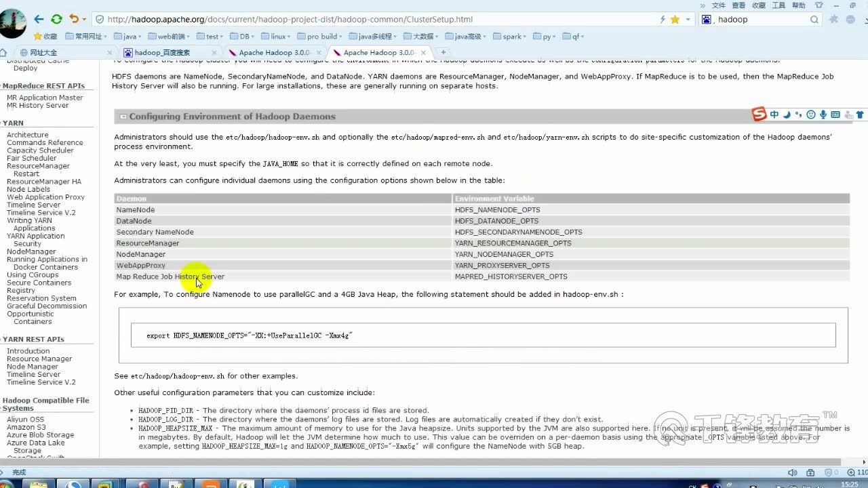Reload the page with the green refresh icon
This screenshot has width=868, height=488.
coord(57,20)
